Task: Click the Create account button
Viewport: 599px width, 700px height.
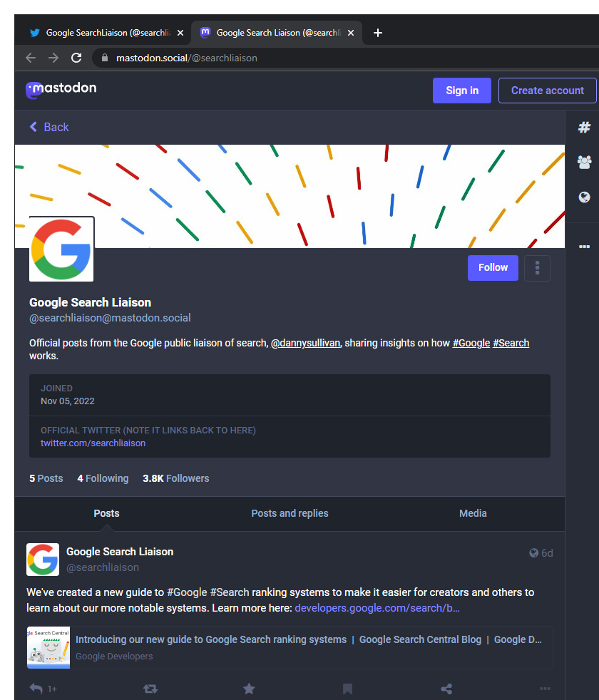Action: tap(547, 91)
